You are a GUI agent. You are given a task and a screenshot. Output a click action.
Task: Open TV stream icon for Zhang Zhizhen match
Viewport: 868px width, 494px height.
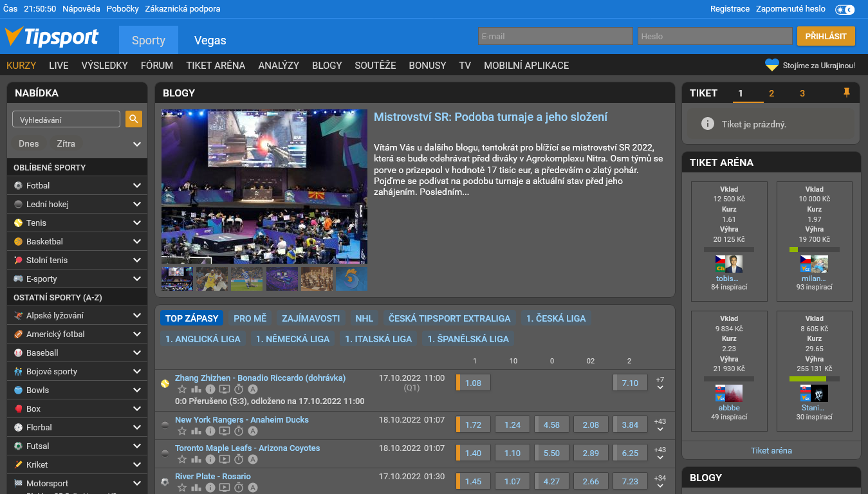click(x=225, y=389)
